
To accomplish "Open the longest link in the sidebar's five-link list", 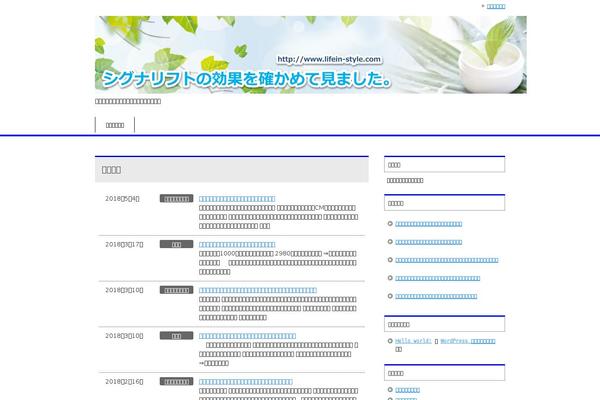I will point(447,260).
